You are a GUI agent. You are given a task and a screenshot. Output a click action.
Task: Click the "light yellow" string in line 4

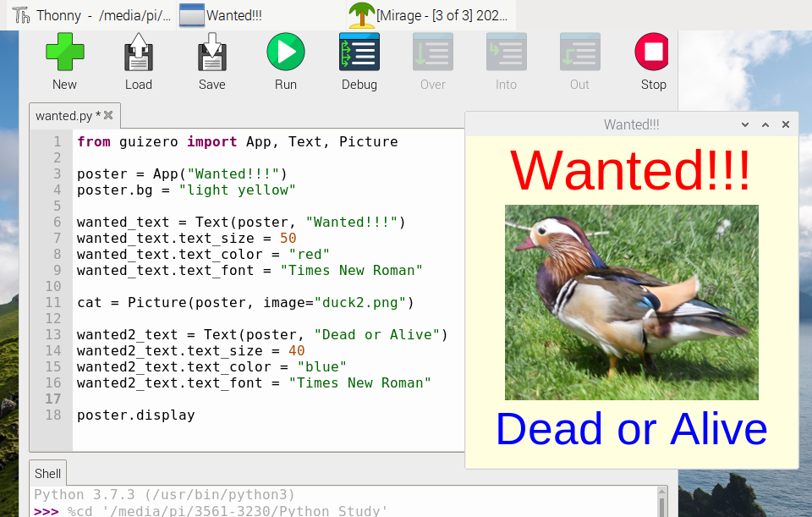coord(237,190)
